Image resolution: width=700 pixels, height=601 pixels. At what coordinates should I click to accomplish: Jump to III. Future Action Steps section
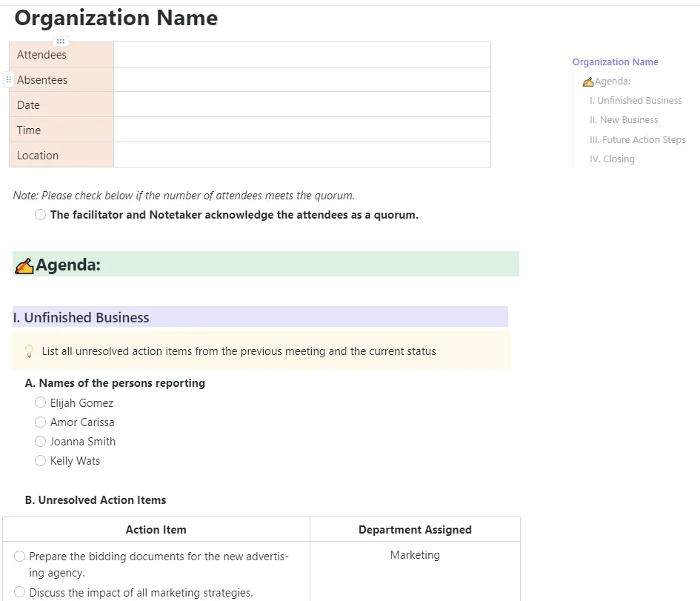click(x=638, y=140)
